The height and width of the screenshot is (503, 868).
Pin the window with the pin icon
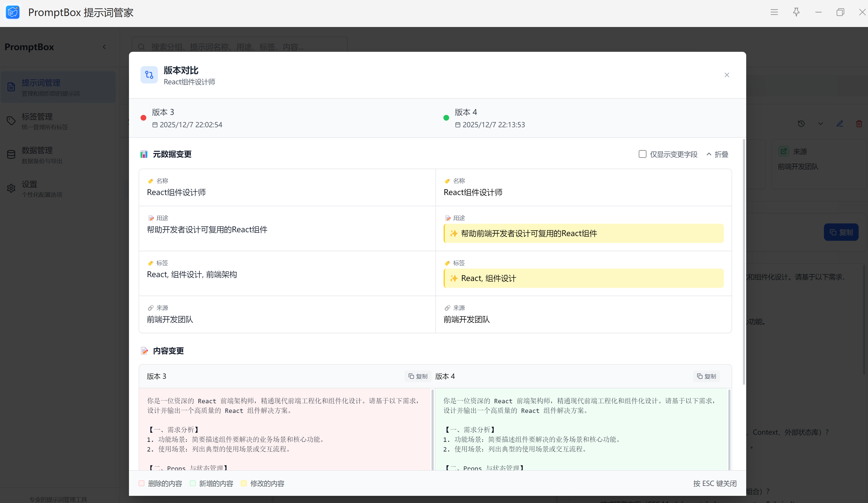tap(796, 12)
